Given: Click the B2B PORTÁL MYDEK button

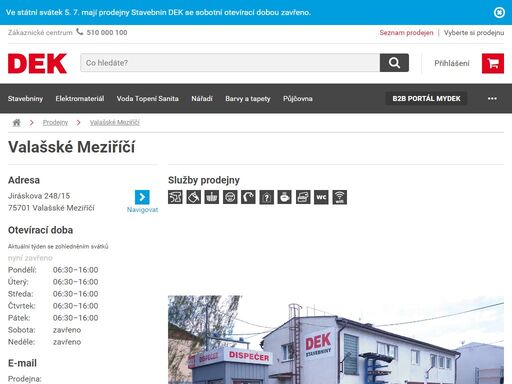Looking at the screenshot, I should tap(426, 99).
